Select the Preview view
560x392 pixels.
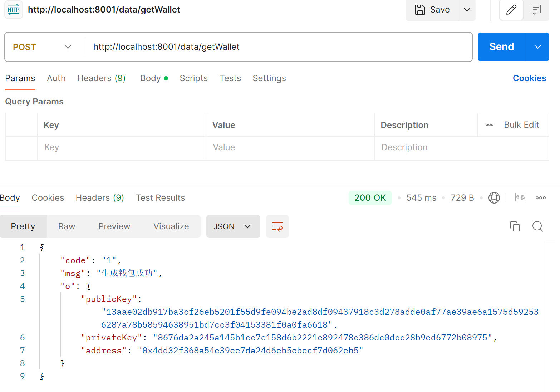coord(114,226)
